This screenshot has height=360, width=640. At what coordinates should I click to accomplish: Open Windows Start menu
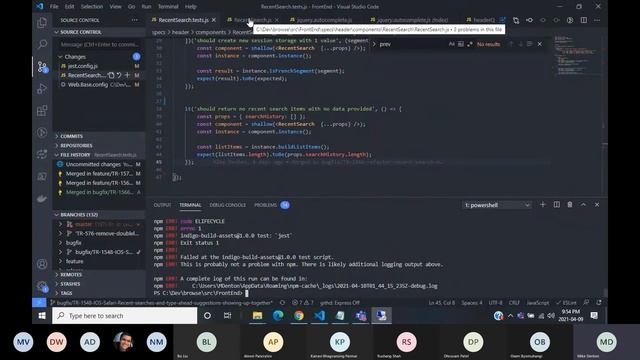coord(42,316)
